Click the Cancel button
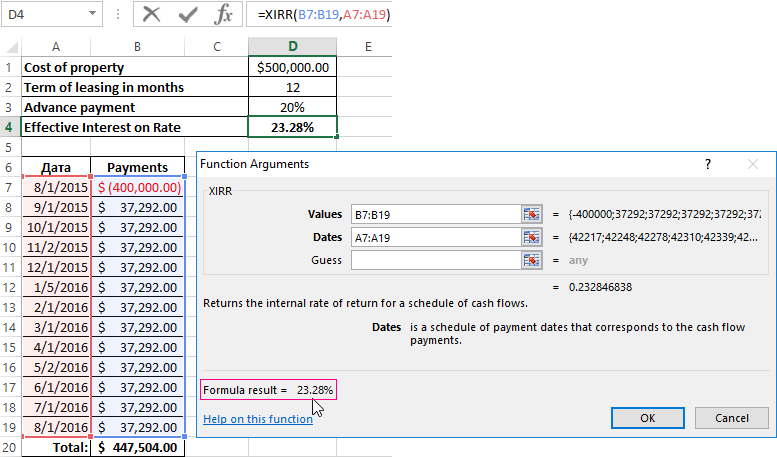777x457 pixels. (731, 418)
